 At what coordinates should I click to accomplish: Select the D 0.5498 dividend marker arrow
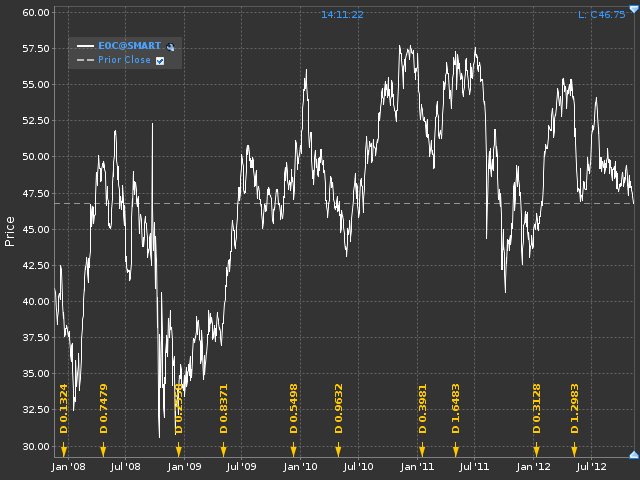coord(293,449)
